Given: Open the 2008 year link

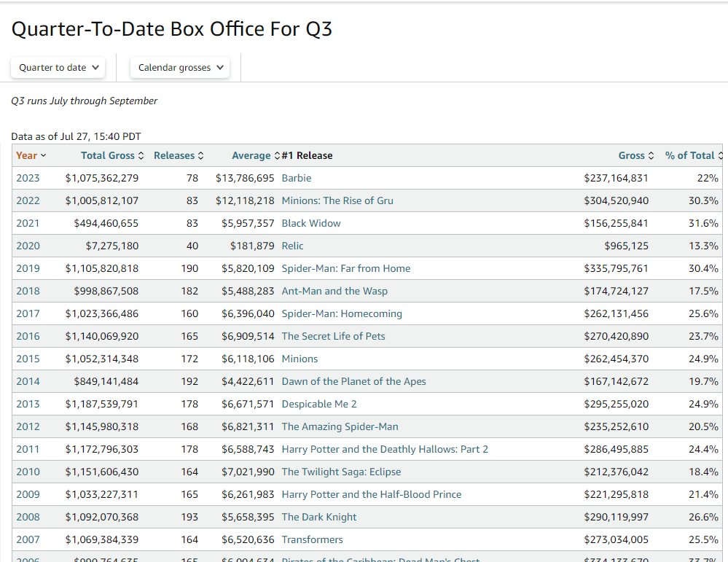Looking at the screenshot, I should pos(28,518).
